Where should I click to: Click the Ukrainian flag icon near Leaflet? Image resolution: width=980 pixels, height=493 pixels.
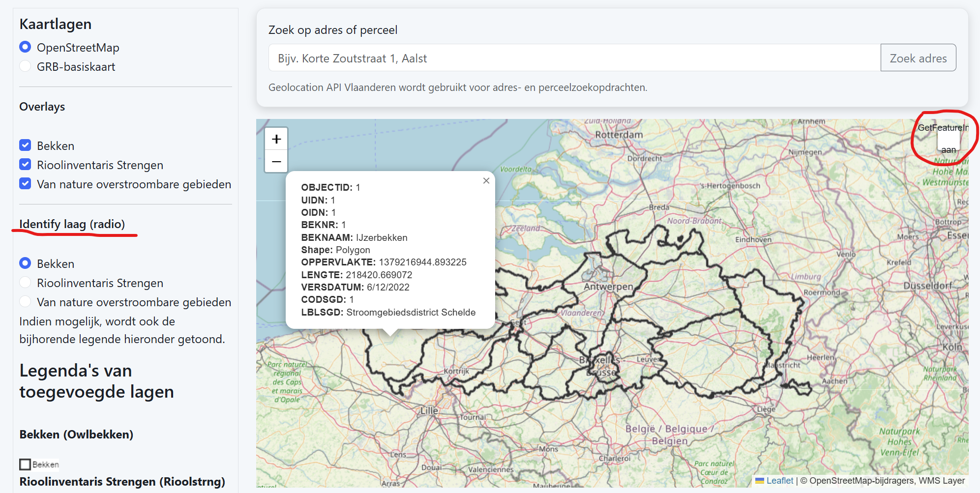[x=760, y=481]
